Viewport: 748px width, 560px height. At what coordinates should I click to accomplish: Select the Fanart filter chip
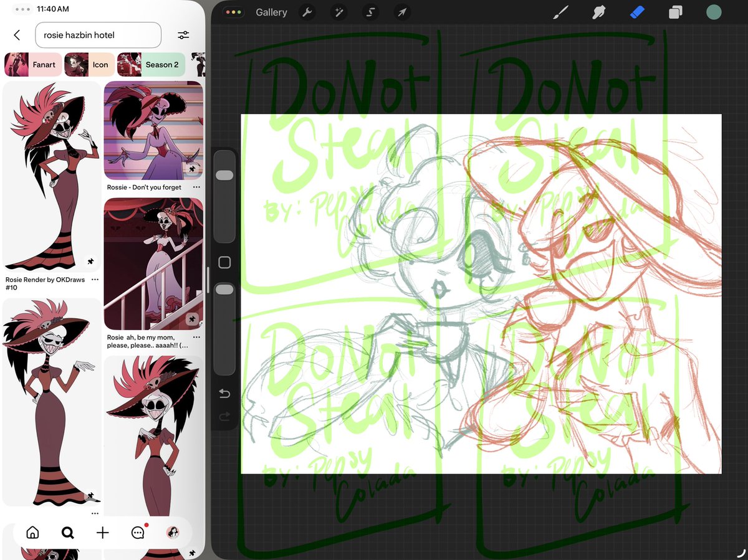point(33,65)
